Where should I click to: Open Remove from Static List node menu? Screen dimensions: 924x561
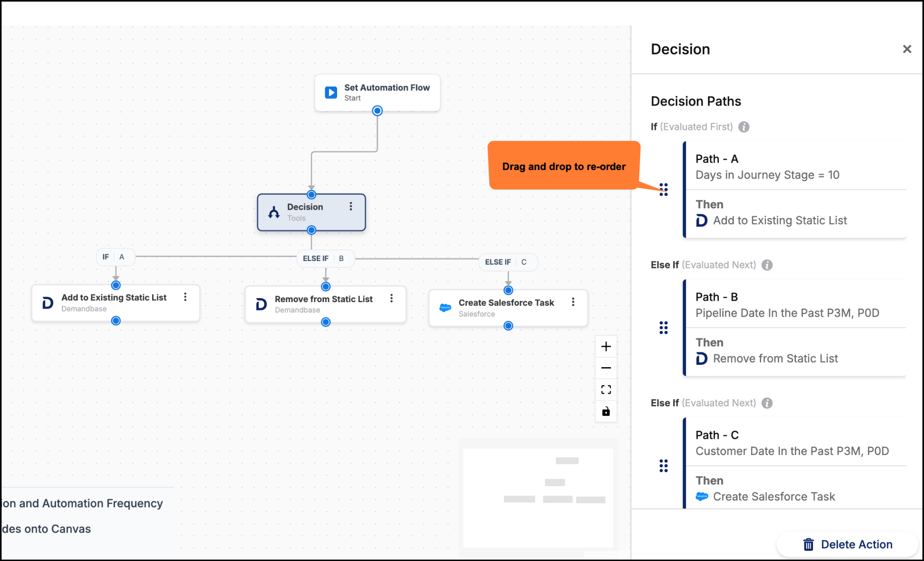coord(391,298)
